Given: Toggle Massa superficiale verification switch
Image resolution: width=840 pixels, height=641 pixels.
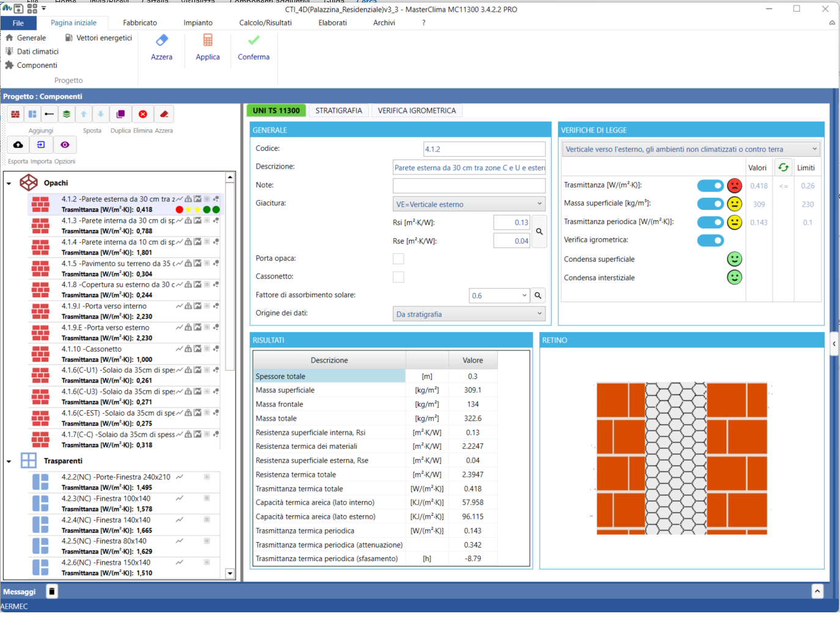Looking at the screenshot, I should pos(710,204).
